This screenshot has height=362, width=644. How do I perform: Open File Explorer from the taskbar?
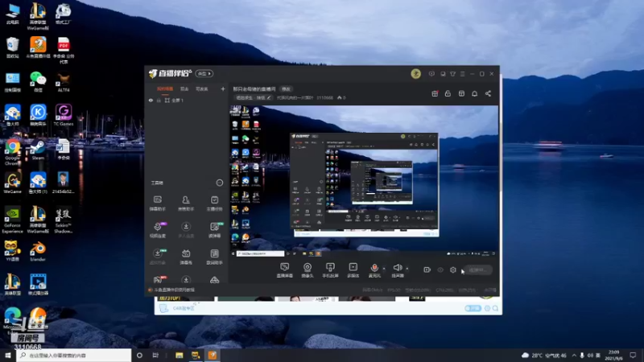179,355
